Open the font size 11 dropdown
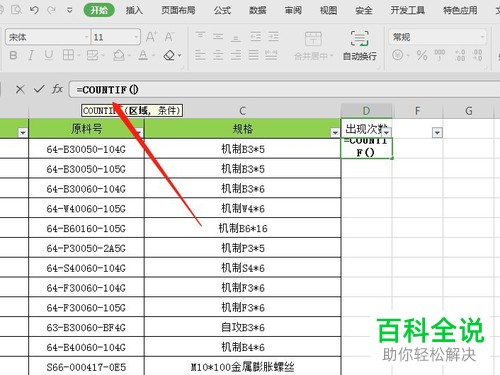 tap(136, 37)
